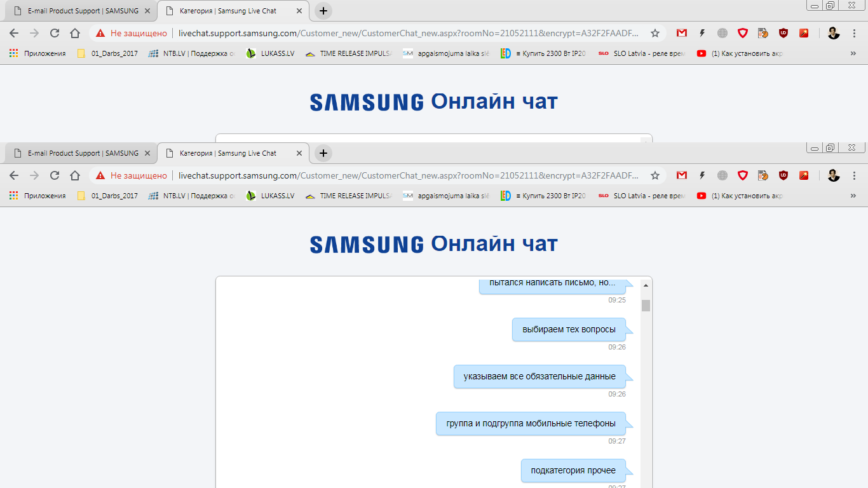Viewport: 868px width, 488px height.
Task: Bookmark the page with the front window star
Action: pos(655,175)
